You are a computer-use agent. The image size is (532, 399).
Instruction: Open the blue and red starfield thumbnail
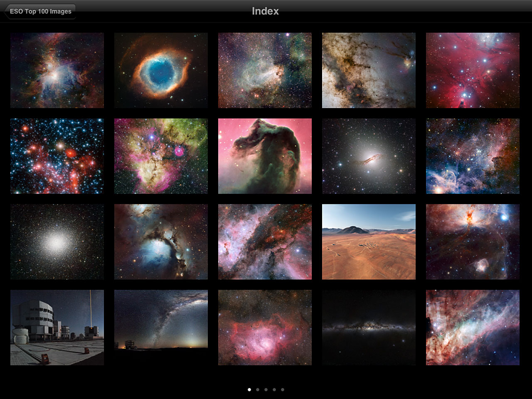tap(57, 156)
